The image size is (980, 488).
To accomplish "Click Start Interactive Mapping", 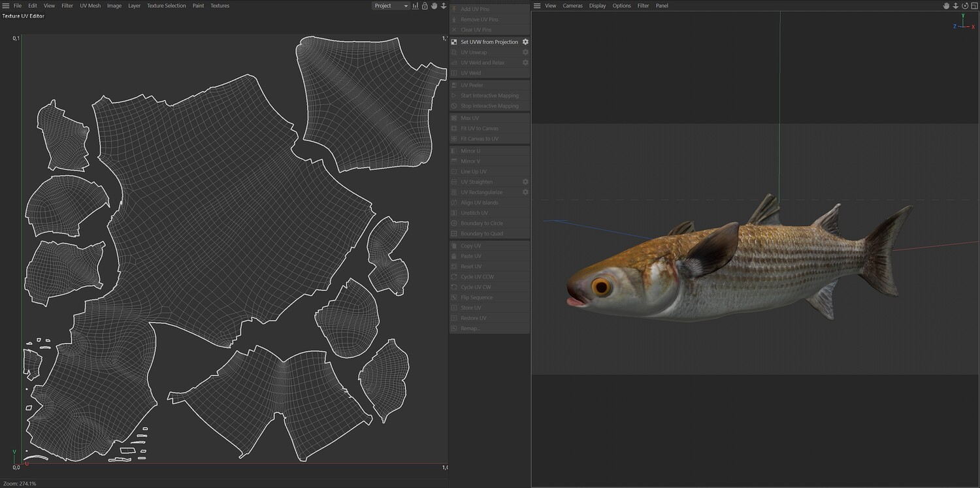I will 489,96.
